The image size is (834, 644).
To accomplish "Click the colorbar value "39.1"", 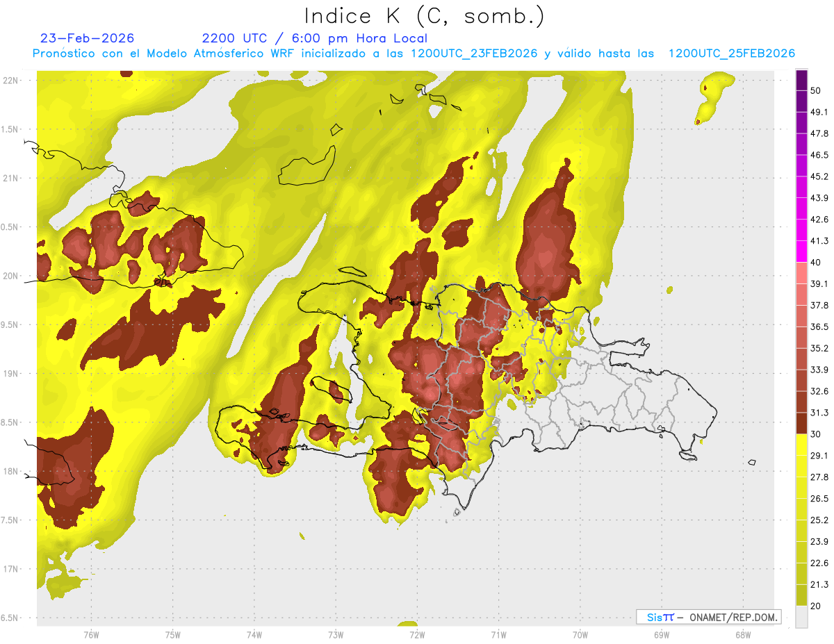I will [819, 283].
